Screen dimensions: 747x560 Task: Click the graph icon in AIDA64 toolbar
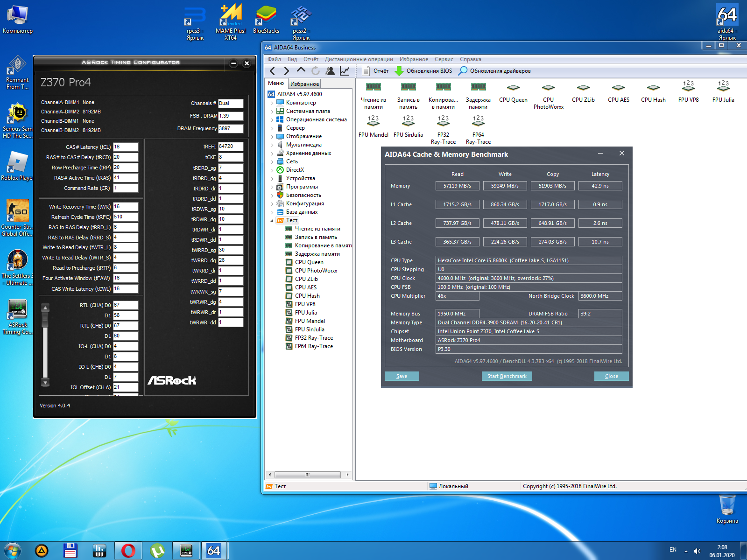tap(345, 71)
